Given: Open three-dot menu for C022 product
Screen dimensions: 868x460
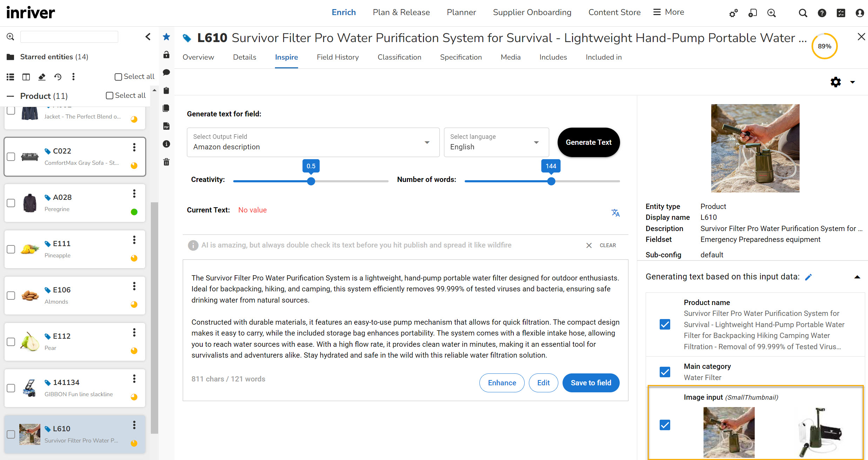Looking at the screenshot, I should point(134,148).
